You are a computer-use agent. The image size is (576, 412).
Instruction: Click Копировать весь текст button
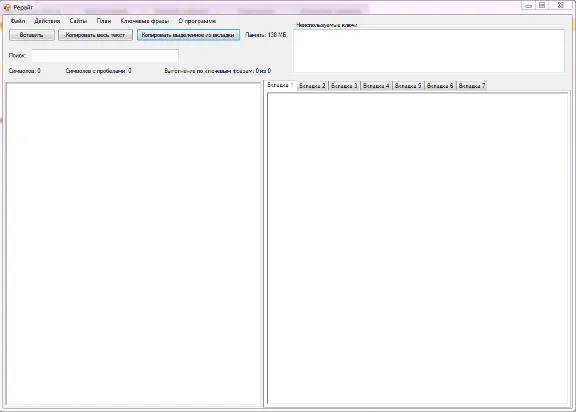(96, 35)
